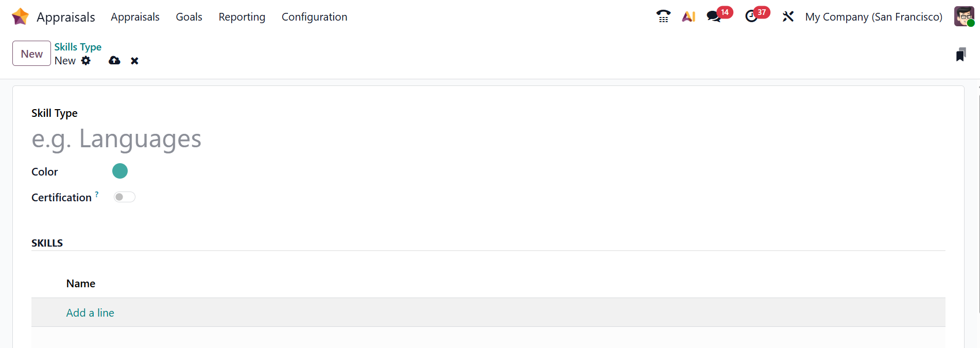The height and width of the screenshot is (348, 980).
Task: Click the Appraisals star app logo
Action: pos(20,16)
